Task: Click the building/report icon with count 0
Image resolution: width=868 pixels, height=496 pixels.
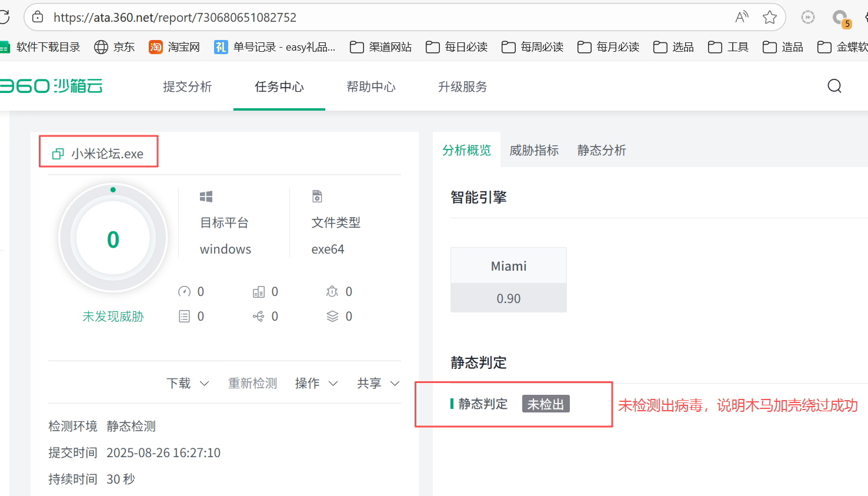Action: (x=259, y=292)
